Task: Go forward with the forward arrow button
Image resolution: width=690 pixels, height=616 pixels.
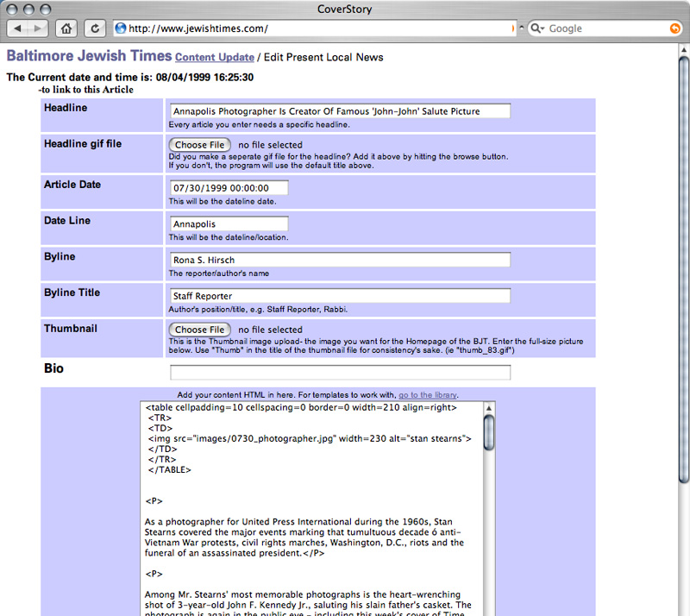Action: click(x=38, y=28)
